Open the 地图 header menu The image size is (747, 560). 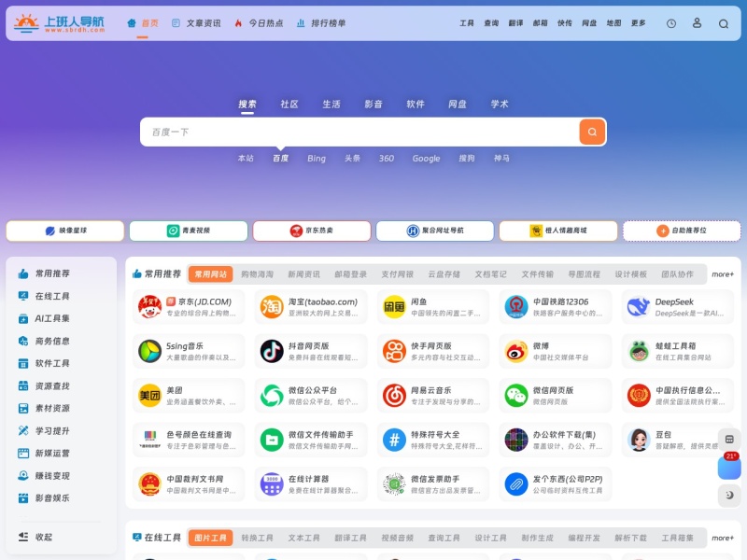click(x=613, y=22)
